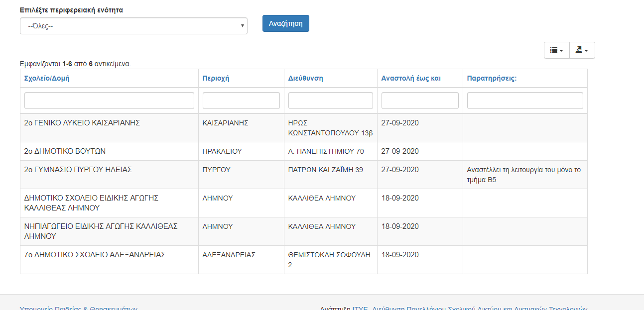This screenshot has width=644, height=310.
Task: Focus the Παρατηρήσεις filter field
Action: tap(525, 101)
